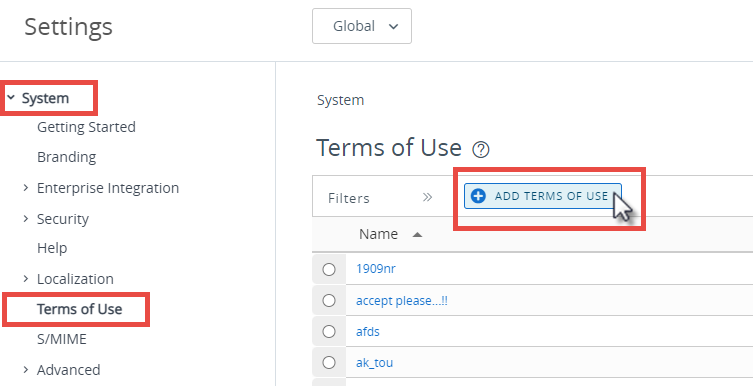Select the radio button for 1909nr
The height and width of the screenshot is (386, 753).
click(x=329, y=269)
